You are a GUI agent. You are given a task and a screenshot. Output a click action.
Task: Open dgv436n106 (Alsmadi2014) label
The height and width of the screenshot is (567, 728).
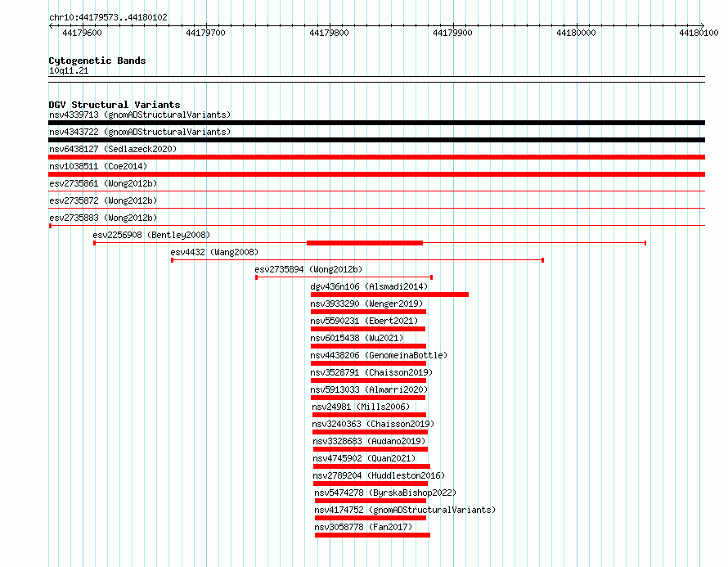[x=369, y=286]
